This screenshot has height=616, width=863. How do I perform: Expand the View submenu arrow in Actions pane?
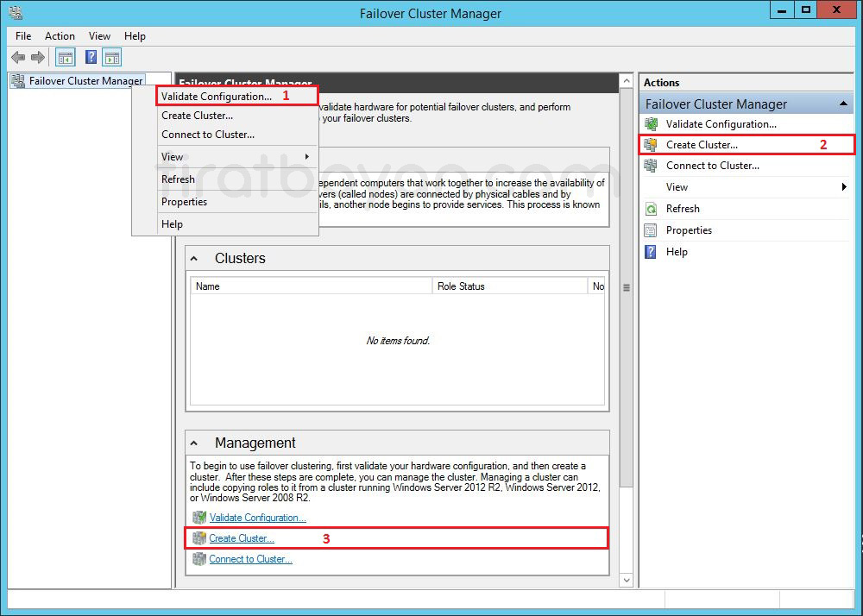844,187
